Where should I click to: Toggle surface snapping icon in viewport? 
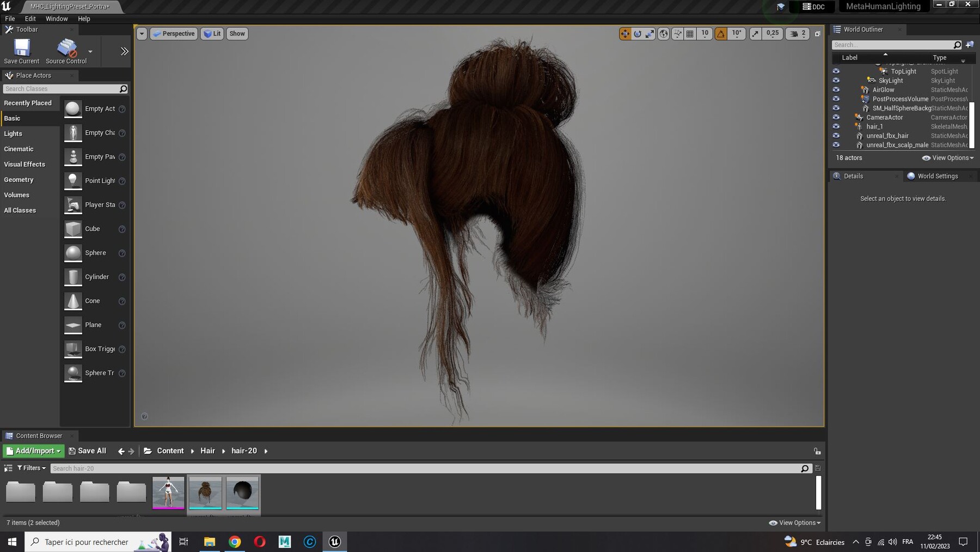pyautogui.click(x=677, y=34)
